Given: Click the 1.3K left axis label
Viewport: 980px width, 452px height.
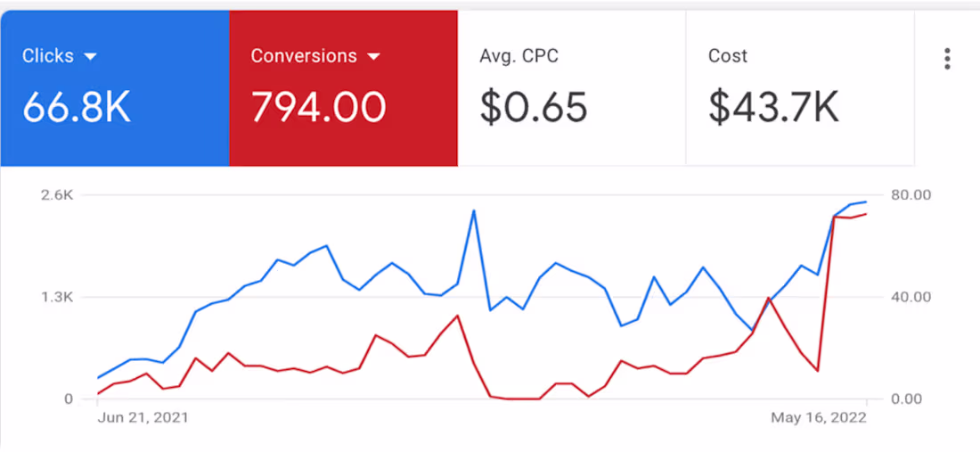Looking at the screenshot, I should (58, 297).
